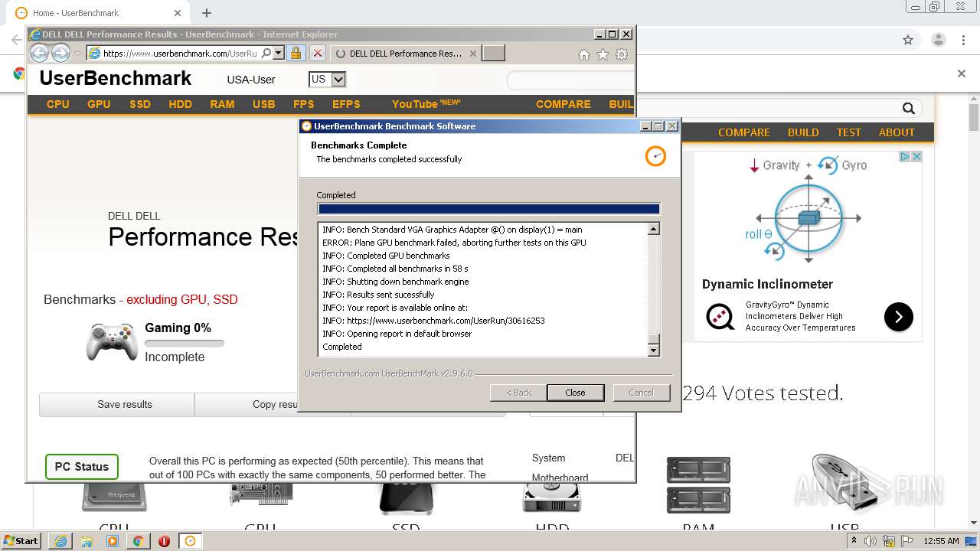Open the EFPS menu in the navbar

pyautogui.click(x=346, y=104)
